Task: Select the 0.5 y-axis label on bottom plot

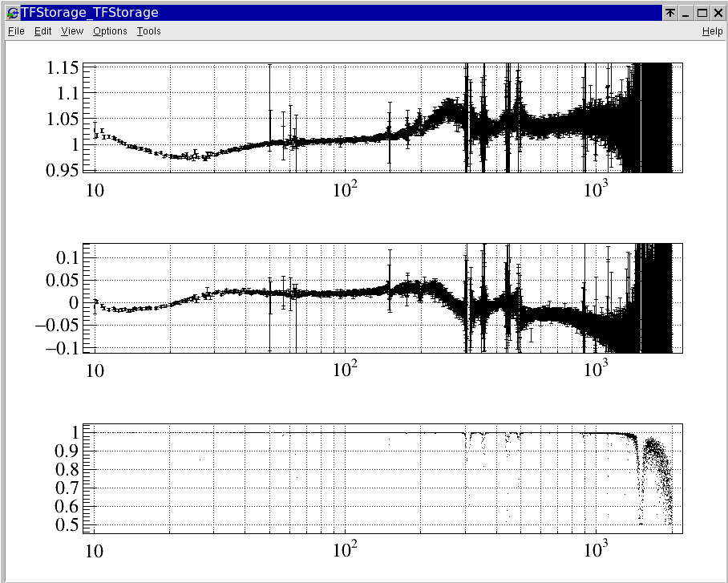Action: 67,525
